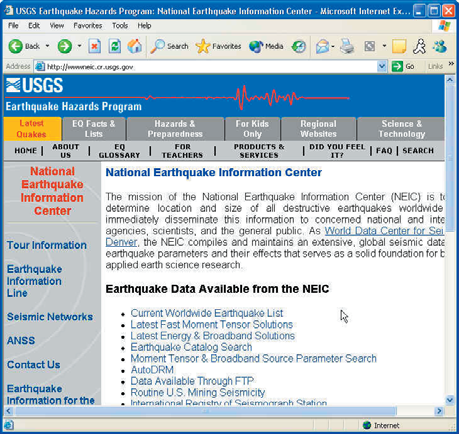This screenshot has height=434, width=459.
Task: Click the ANSS sidebar link
Action: [21, 340]
